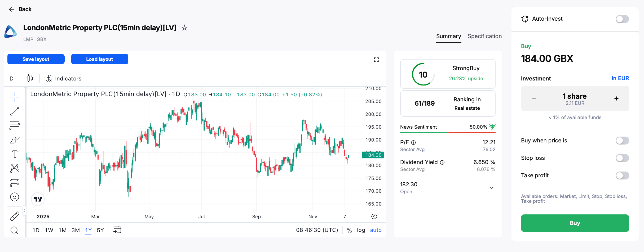Screen dimensions: 644x252
Task: Open the Ranking in Real estate card
Action: click(x=448, y=103)
